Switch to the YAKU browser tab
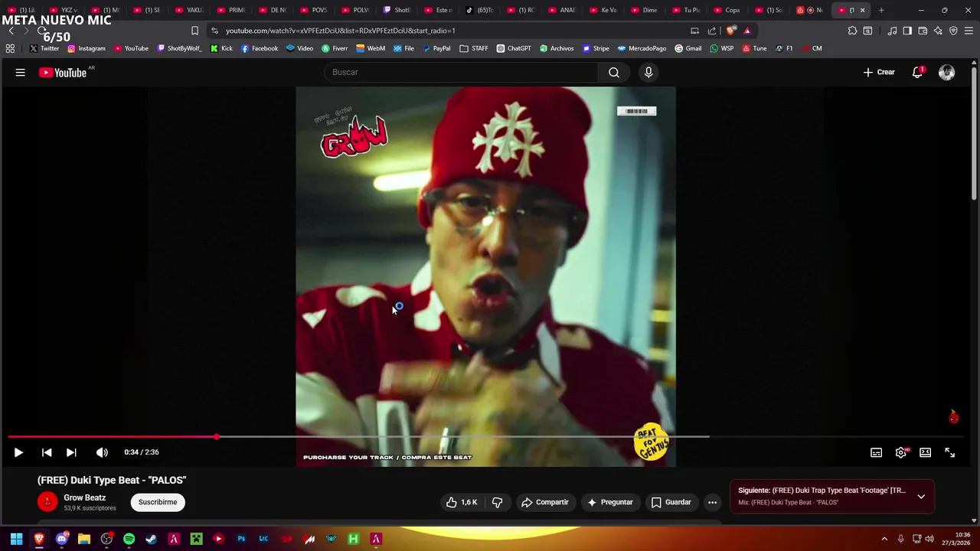980x551 pixels. [x=188, y=10]
